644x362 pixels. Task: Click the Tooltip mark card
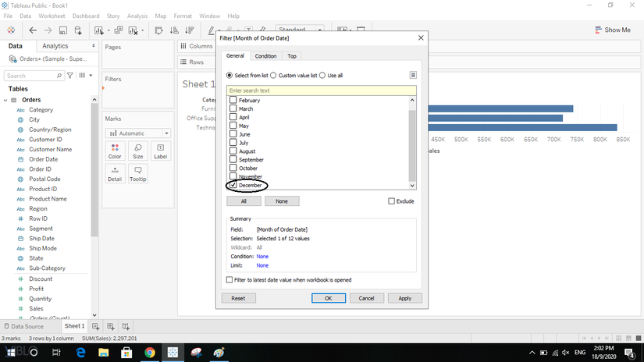[x=137, y=174]
